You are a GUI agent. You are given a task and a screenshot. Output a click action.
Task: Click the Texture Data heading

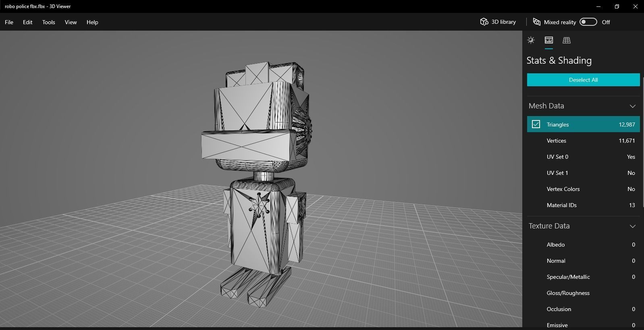coord(549,226)
